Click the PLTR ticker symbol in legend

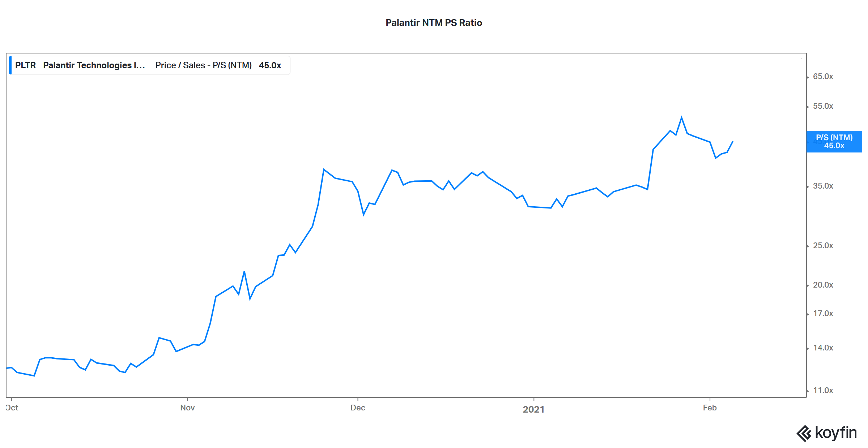(x=25, y=65)
